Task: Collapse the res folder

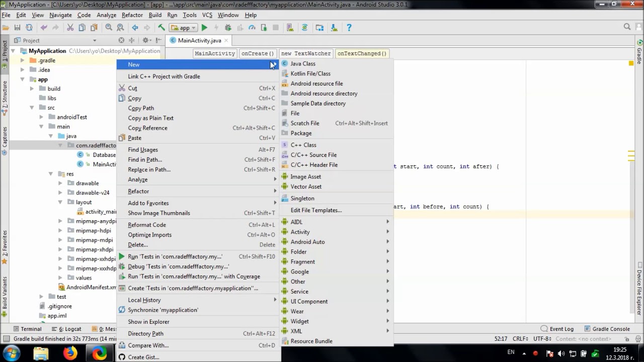Action: pyautogui.click(x=50, y=174)
